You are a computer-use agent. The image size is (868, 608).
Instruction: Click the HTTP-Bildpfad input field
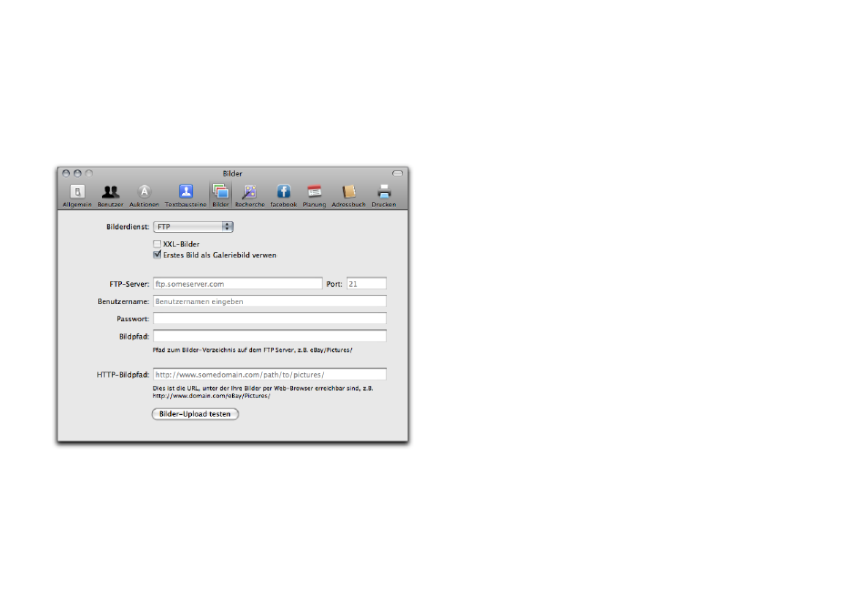point(269,374)
